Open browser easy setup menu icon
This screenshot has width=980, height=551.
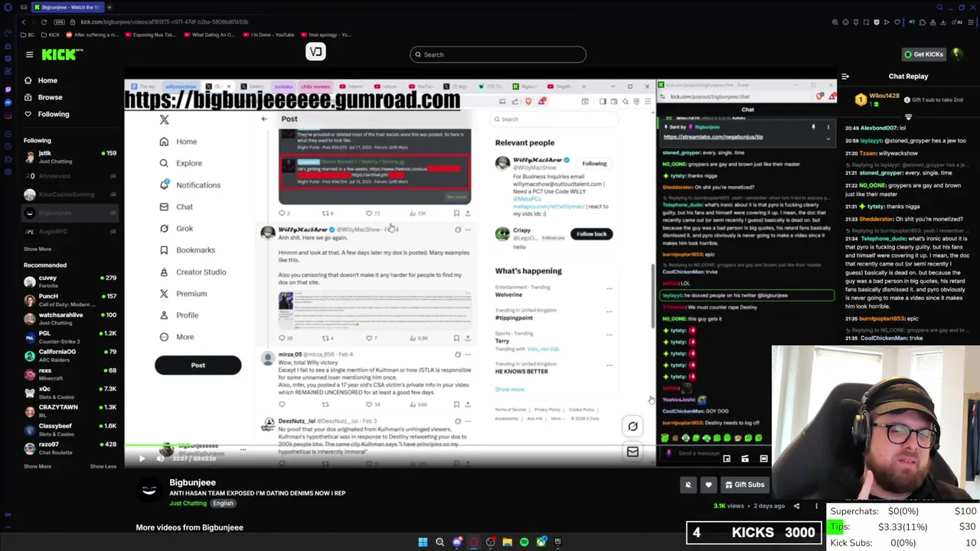tap(971, 22)
